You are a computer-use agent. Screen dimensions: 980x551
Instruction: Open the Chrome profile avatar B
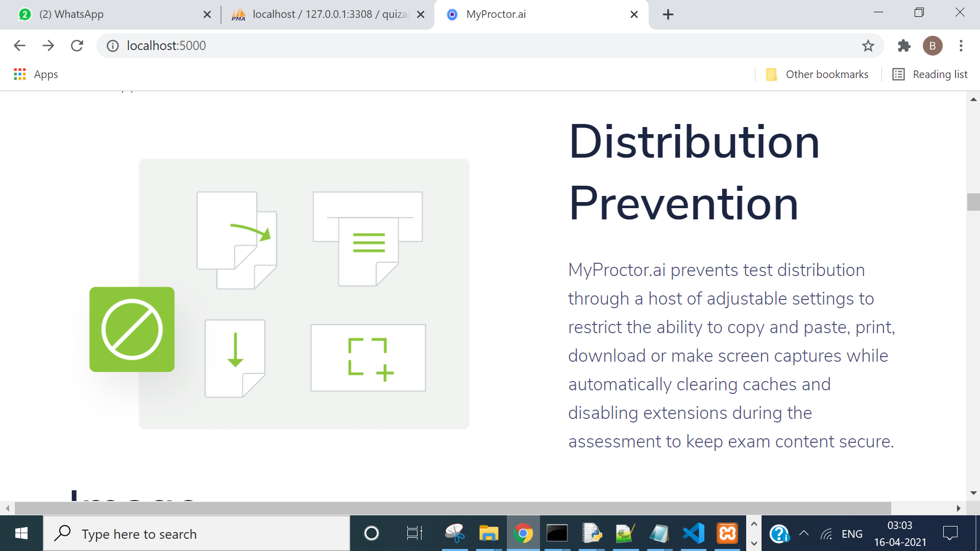[932, 46]
